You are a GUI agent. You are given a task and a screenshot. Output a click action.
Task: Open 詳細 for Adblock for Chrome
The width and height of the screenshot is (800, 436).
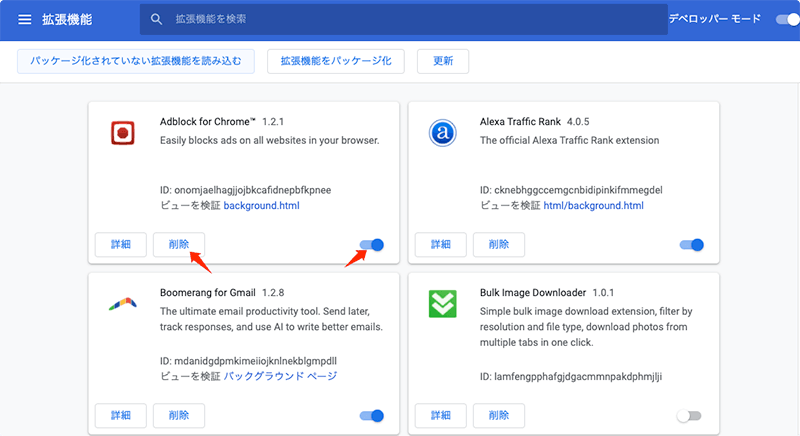pyautogui.click(x=121, y=245)
